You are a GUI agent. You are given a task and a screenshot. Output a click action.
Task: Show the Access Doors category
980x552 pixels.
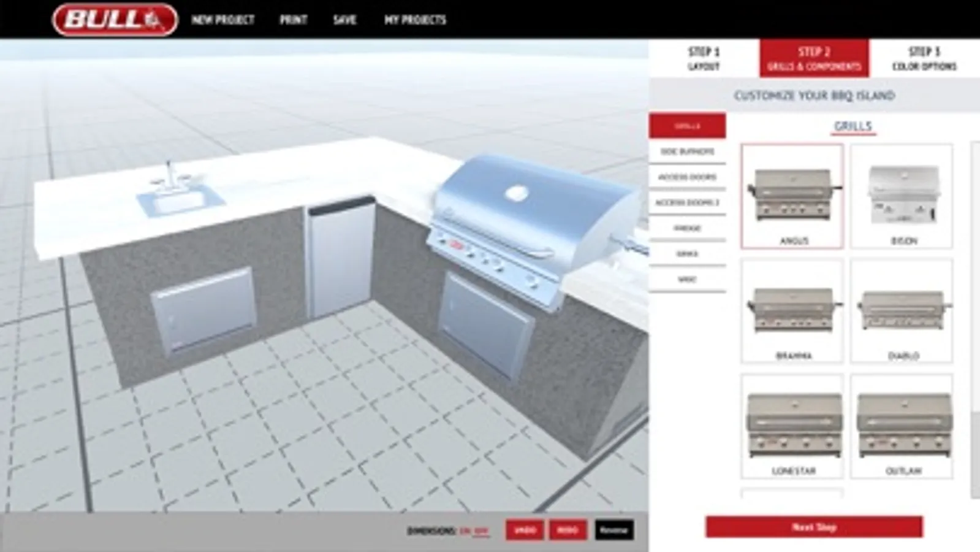pyautogui.click(x=688, y=177)
